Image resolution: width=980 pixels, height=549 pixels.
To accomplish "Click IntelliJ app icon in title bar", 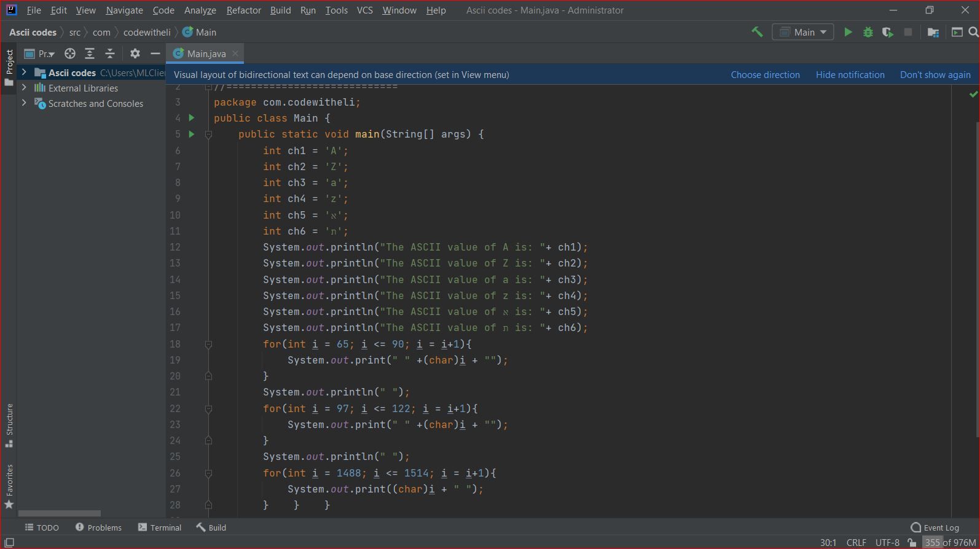I will pyautogui.click(x=11, y=10).
